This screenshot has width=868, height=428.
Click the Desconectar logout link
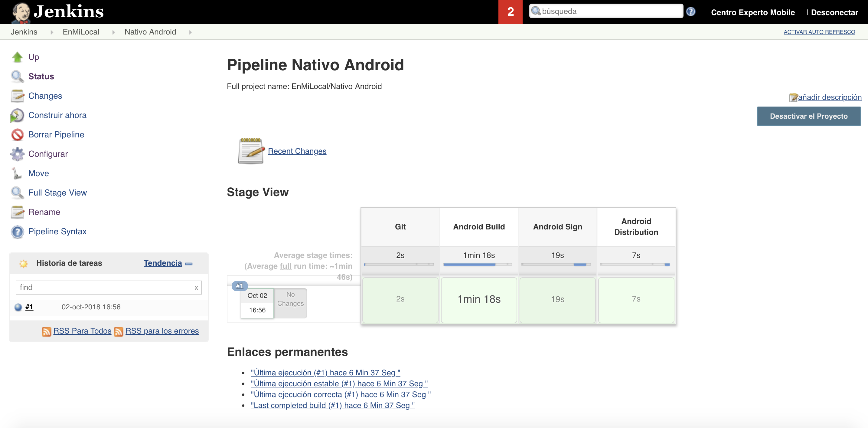point(834,12)
